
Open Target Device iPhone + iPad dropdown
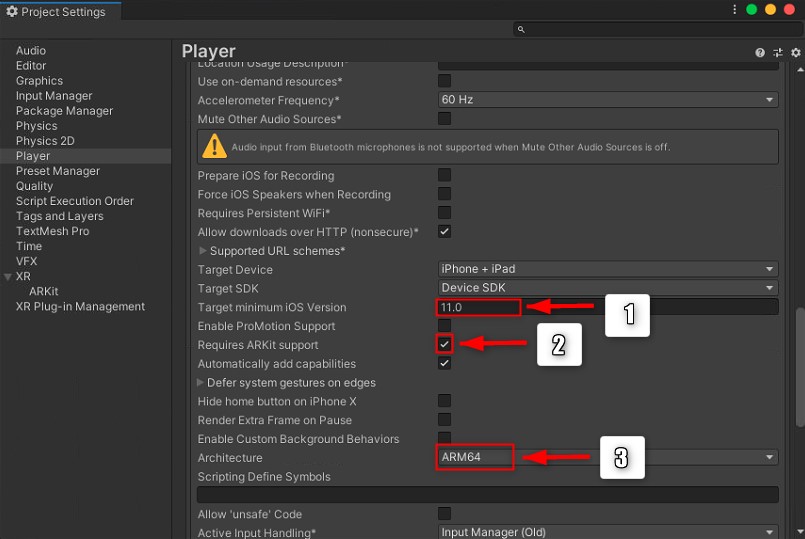(608, 269)
